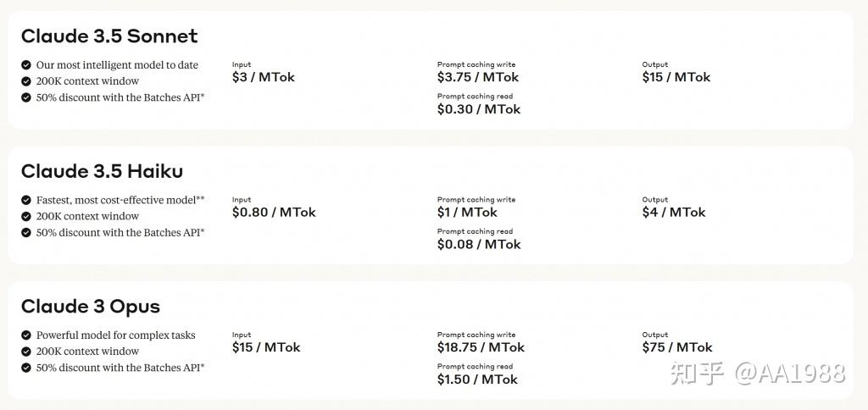This screenshot has height=410, width=868.
Task: Click checkmark beside Haiku's Batches API discount
Action: point(26,232)
